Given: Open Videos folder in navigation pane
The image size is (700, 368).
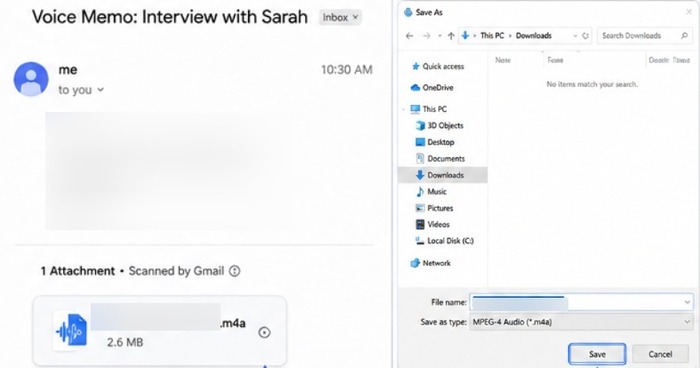Looking at the screenshot, I should (x=433, y=225).
